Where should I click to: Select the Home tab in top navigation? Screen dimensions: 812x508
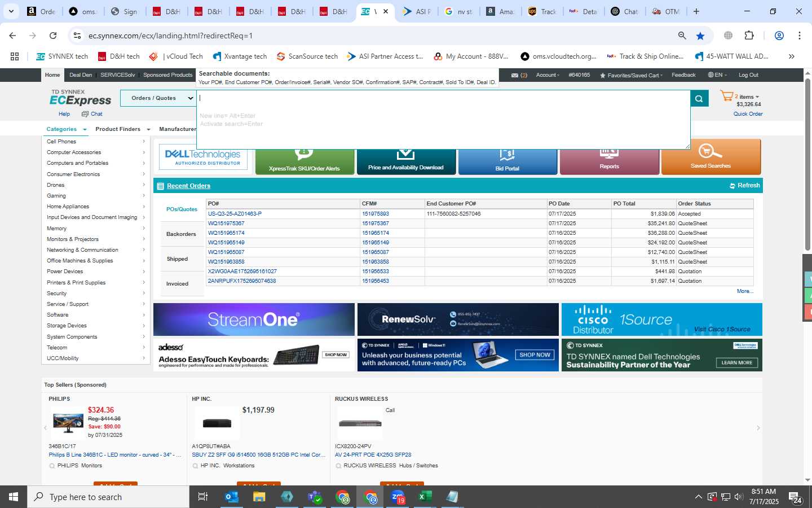[x=52, y=75]
